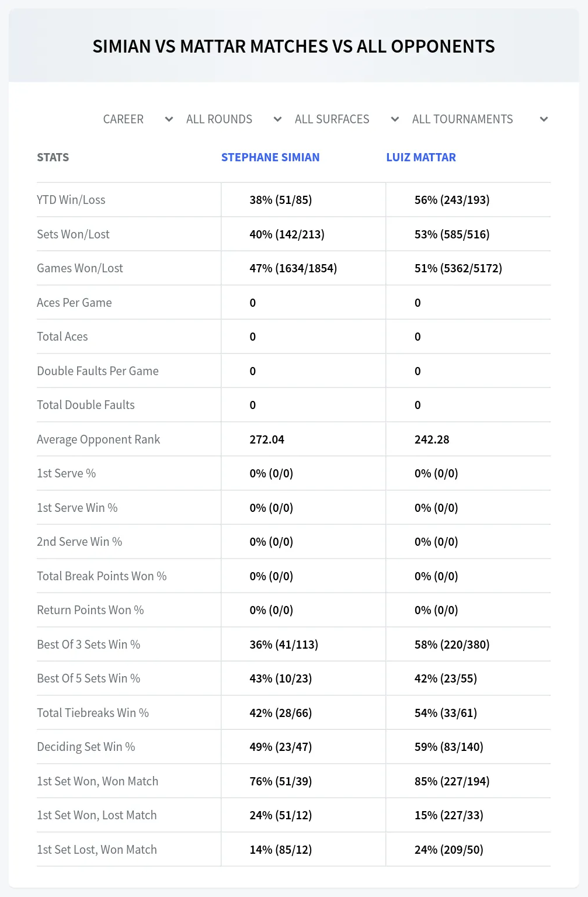Open the Luiz Mattar player link
The width and height of the screenshot is (588, 897).
pyautogui.click(x=421, y=157)
